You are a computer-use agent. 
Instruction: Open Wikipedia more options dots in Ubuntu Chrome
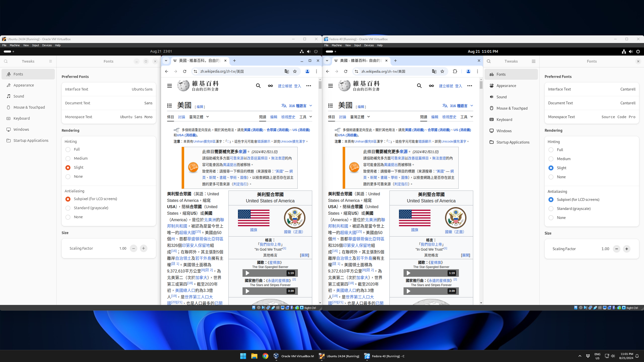coord(309,86)
